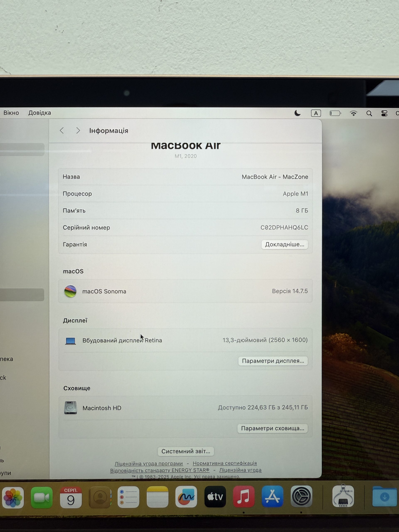
Task: Open System Information caliper icon in Dock
Action: point(343,495)
